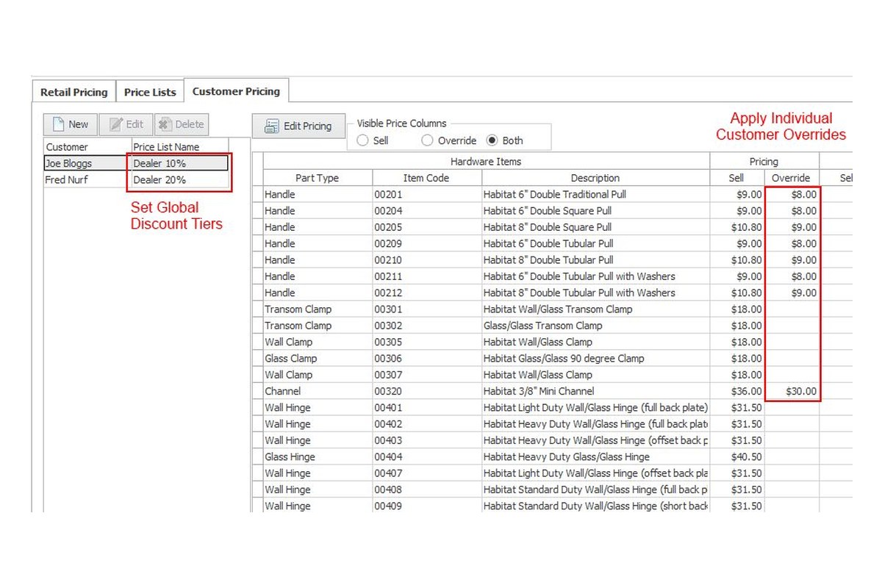
Task: Click item code 00204
Action: click(427, 210)
